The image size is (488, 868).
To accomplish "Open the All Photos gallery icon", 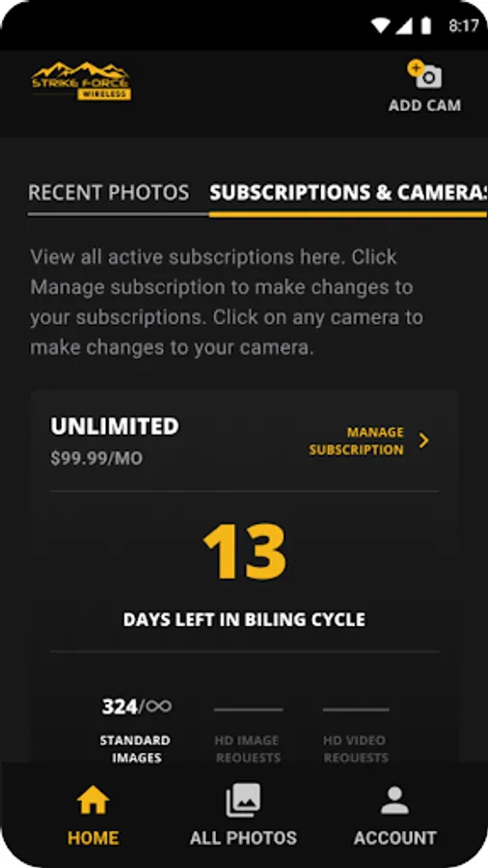I will point(243,800).
